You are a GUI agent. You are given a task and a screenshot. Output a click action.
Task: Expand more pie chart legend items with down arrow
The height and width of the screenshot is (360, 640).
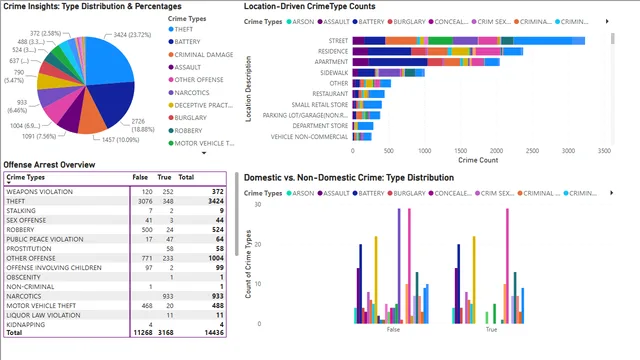[204, 153]
